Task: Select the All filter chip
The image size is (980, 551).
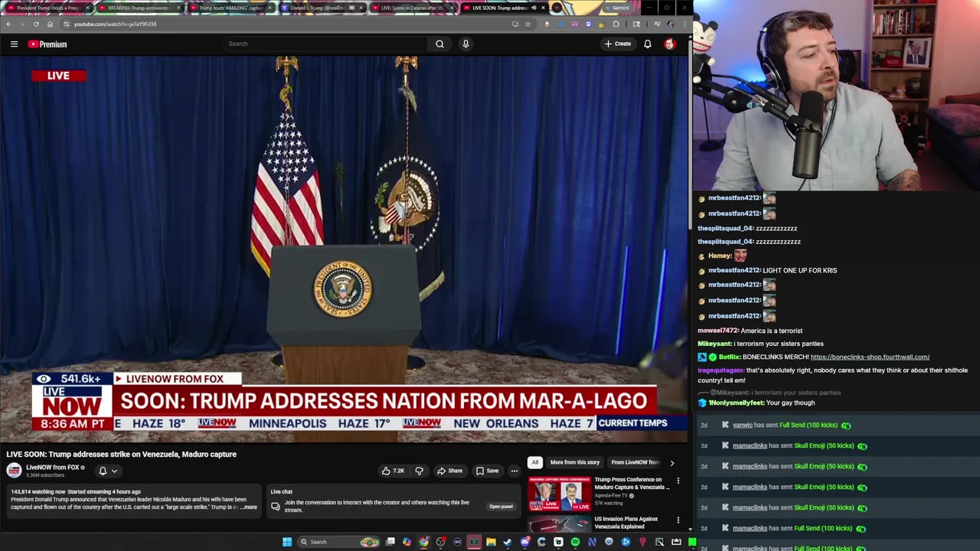Action: [535, 462]
